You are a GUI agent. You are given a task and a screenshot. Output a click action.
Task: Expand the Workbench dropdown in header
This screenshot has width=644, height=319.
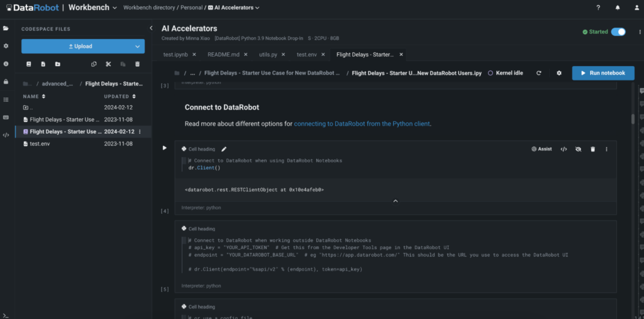114,8
